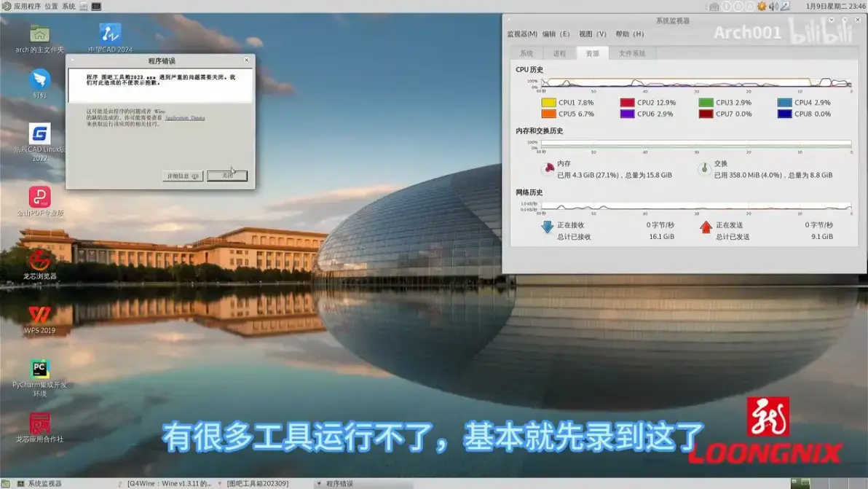868x489 pixels.
Task: Launch PyCharm集成开发环境
Action: pos(40,368)
